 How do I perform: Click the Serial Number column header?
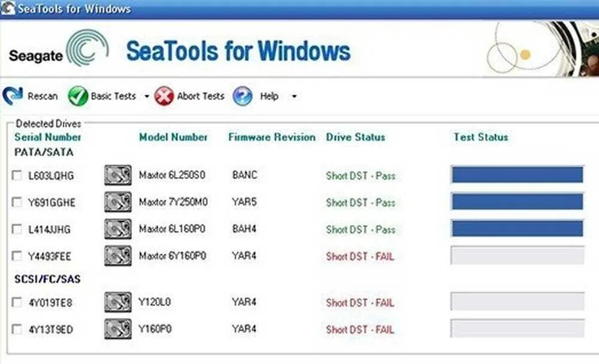(48, 137)
